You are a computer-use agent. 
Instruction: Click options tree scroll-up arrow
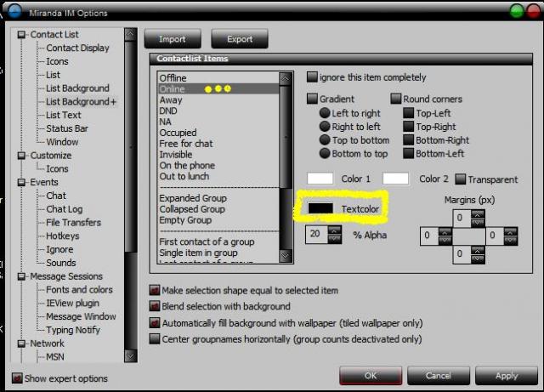[130, 34]
